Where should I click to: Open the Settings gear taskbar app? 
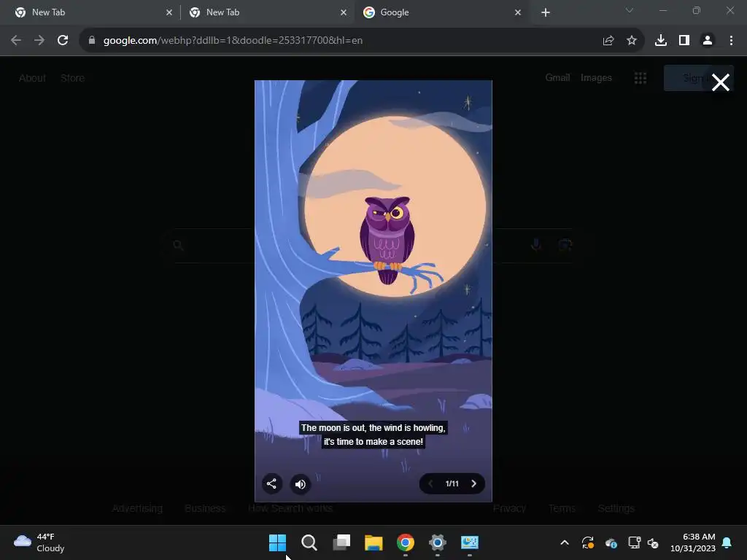coord(438,542)
